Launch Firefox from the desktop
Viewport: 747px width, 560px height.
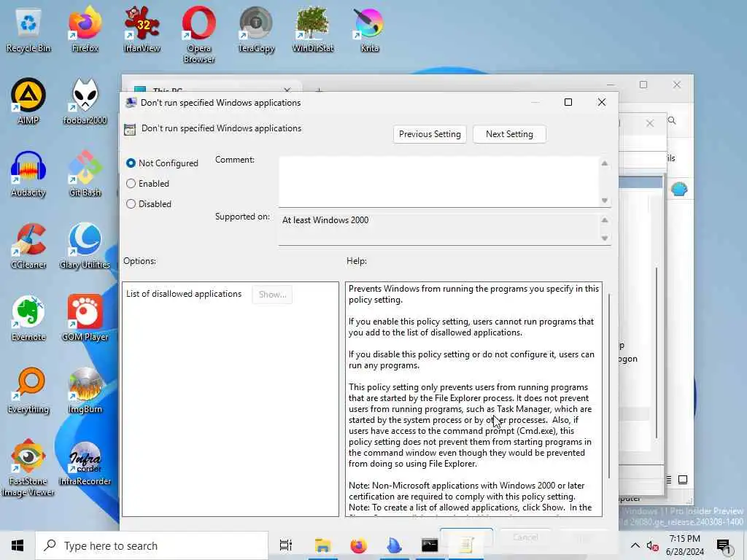85,31
